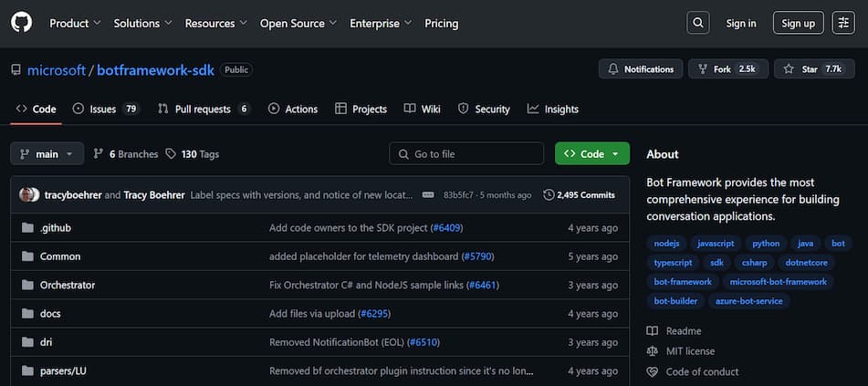This screenshot has height=386, width=868.
Task: Open the search magnifier button in header
Action: (x=698, y=23)
